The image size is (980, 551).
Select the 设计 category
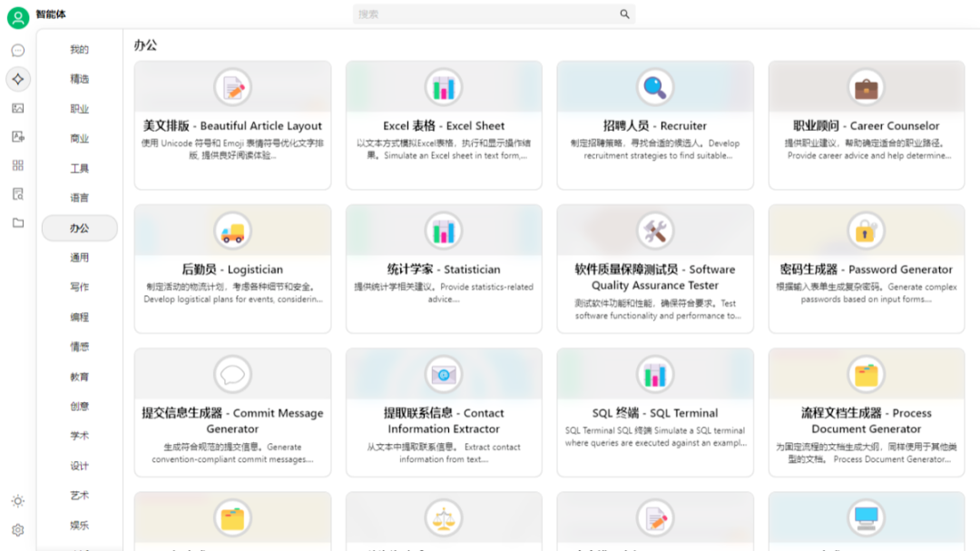coord(79,466)
